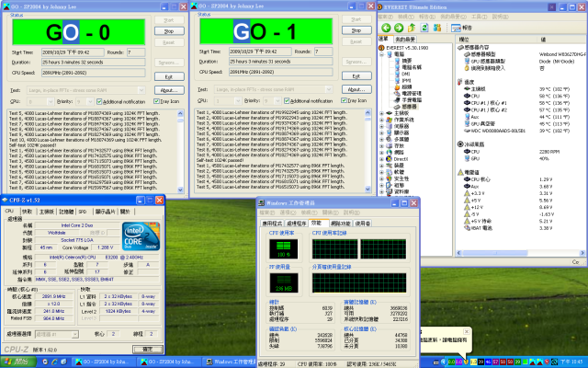
Task: Switch to the 快取 Caches tab in CPU-Z
Action: coord(28,212)
